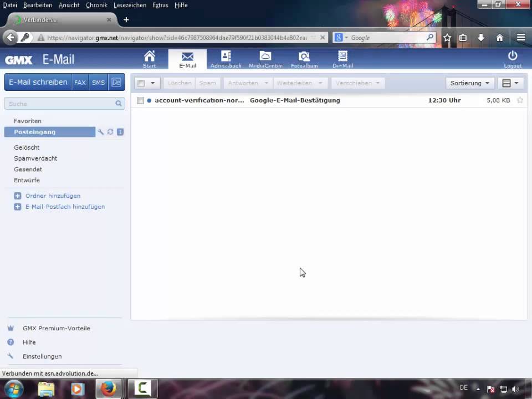The image size is (532, 399).
Task: Click the plus icon for Ordner hinzufügen
Action: pyautogui.click(x=18, y=196)
